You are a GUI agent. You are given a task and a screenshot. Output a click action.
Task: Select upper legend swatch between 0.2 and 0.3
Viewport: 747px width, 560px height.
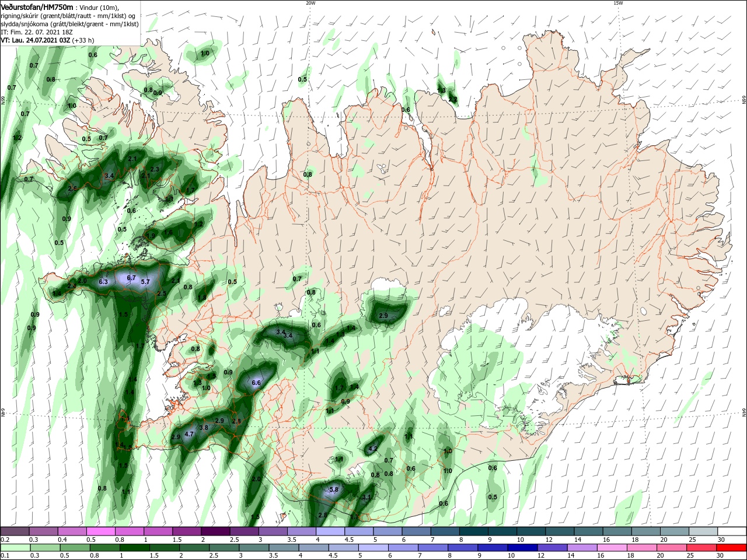pyautogui.click(x=15, y=531)
